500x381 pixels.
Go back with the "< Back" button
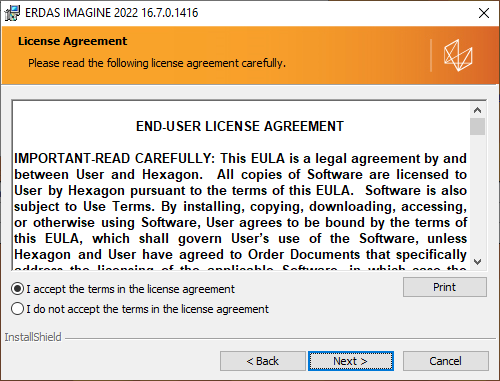(263, 361)
